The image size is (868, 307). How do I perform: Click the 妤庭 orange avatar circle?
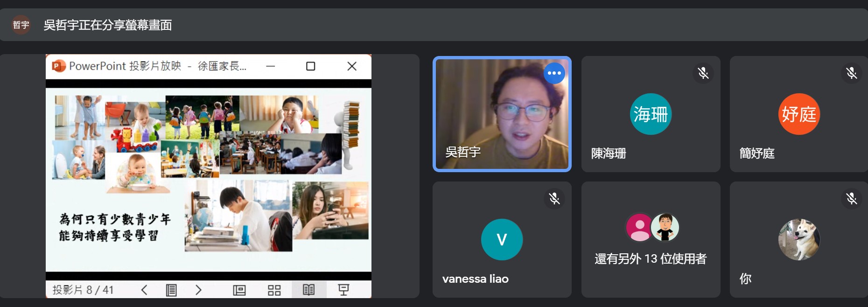799,114
